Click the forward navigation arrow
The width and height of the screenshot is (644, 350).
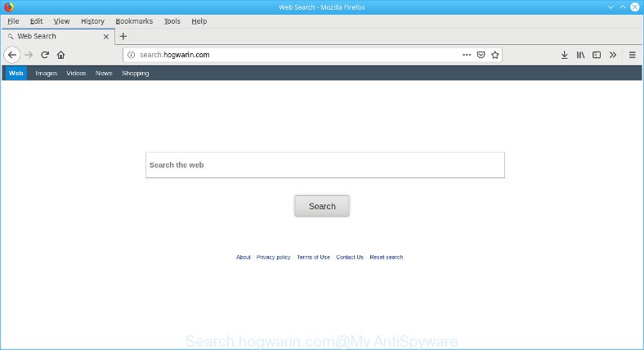click(29, 55)
